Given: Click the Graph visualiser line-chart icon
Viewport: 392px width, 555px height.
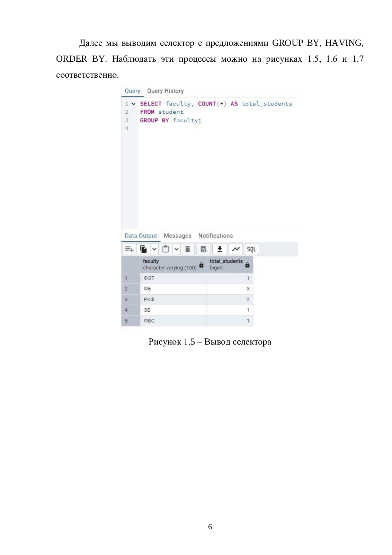Looking at the screenshot, I should 236,249.
